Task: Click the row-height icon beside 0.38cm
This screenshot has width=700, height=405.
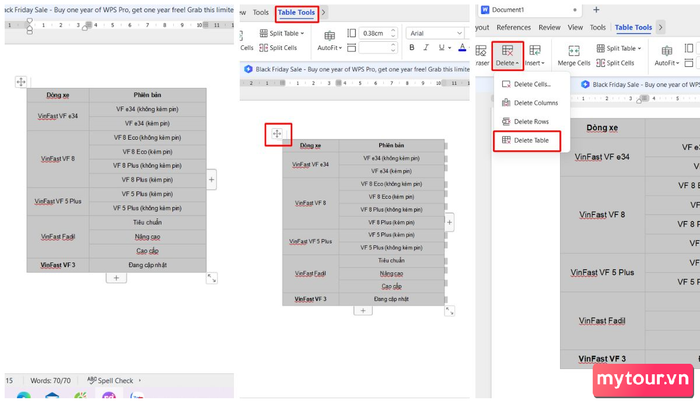Action: 351,33
